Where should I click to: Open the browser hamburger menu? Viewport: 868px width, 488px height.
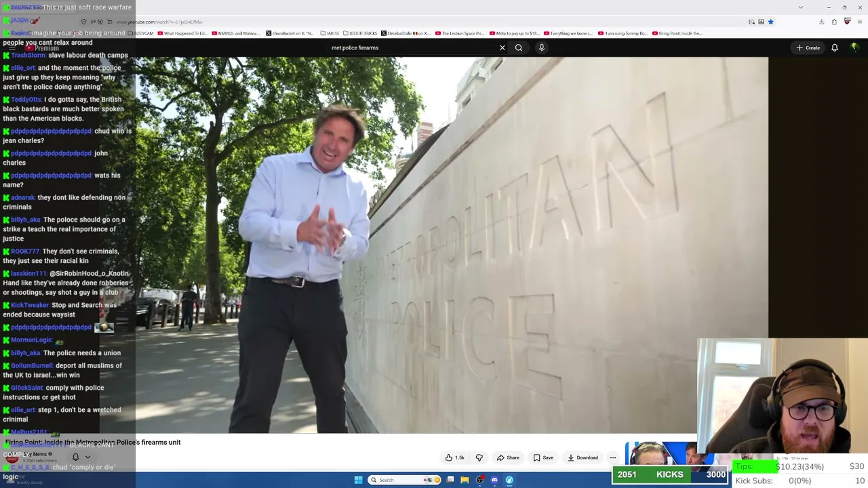tap(860, 22)
